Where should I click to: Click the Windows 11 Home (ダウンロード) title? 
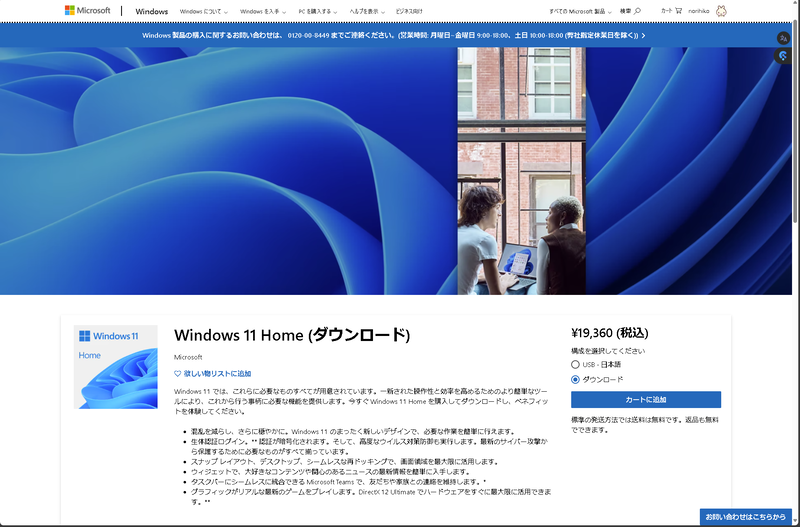[x=292, y=335]
